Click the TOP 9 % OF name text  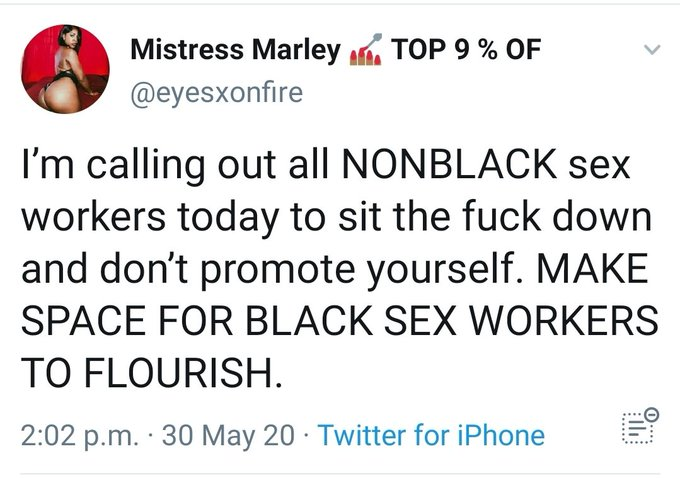pos(466,49)
